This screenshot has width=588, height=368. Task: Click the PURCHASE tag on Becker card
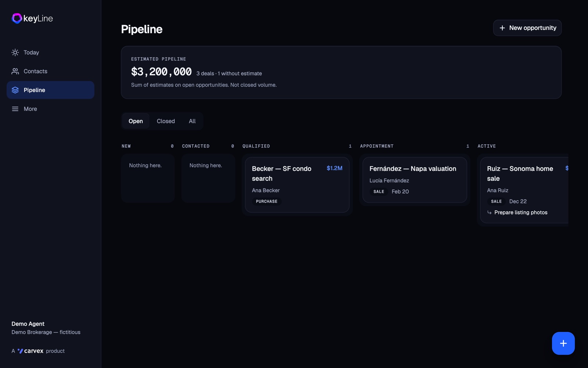[x=267, y=202]
